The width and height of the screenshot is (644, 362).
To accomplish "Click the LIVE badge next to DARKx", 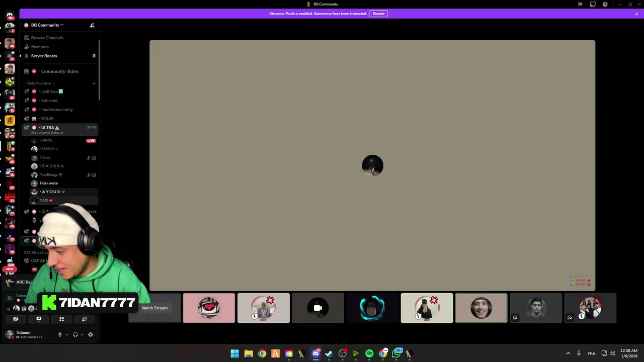I will click(91, 141).
